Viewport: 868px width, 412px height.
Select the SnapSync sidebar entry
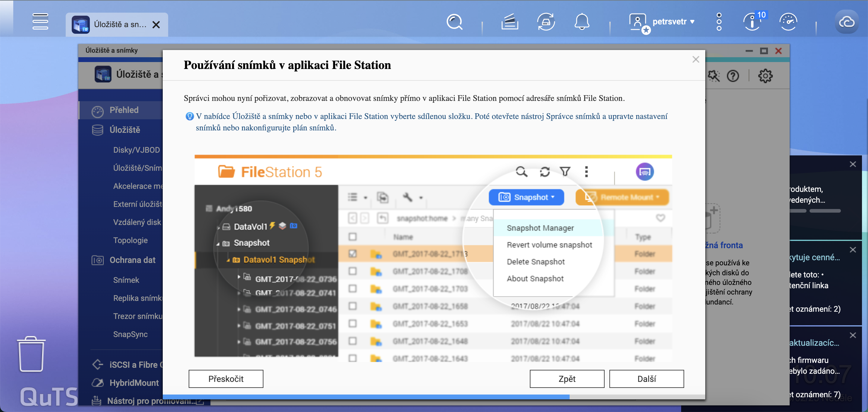tap(130, 334)
